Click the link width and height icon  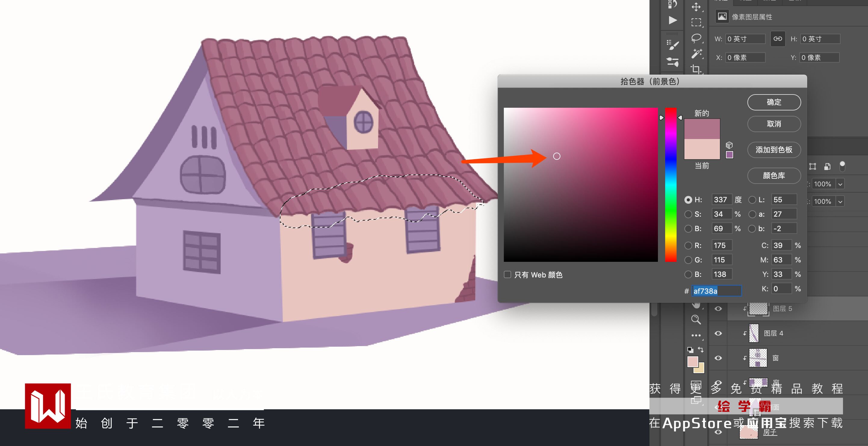(x=778, y=39)
